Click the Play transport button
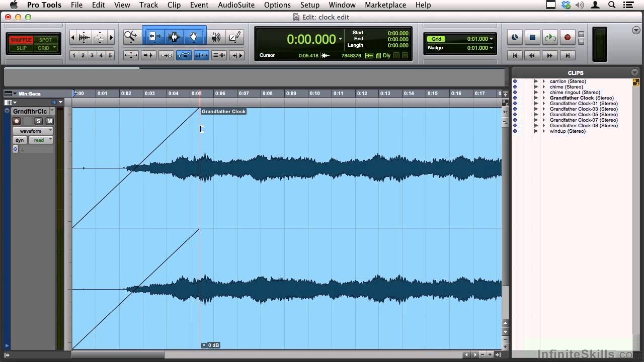This screenshot has width=644, height=362. tap(550, 37)
